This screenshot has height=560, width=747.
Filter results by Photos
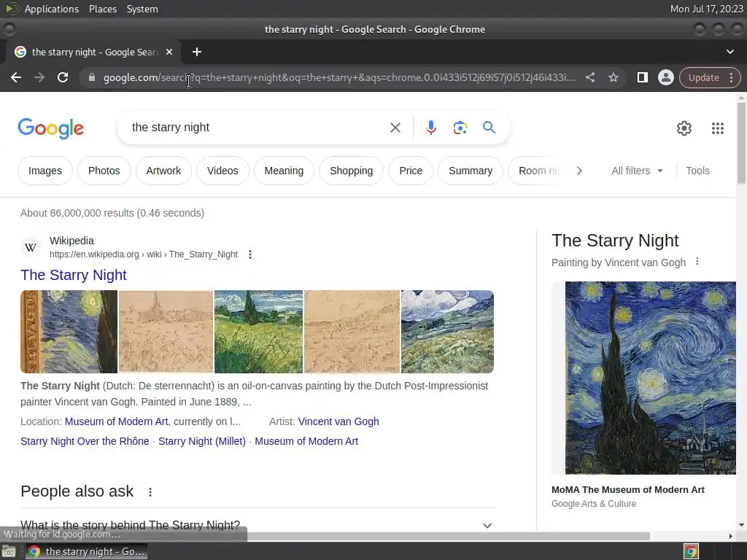(104, 171)
